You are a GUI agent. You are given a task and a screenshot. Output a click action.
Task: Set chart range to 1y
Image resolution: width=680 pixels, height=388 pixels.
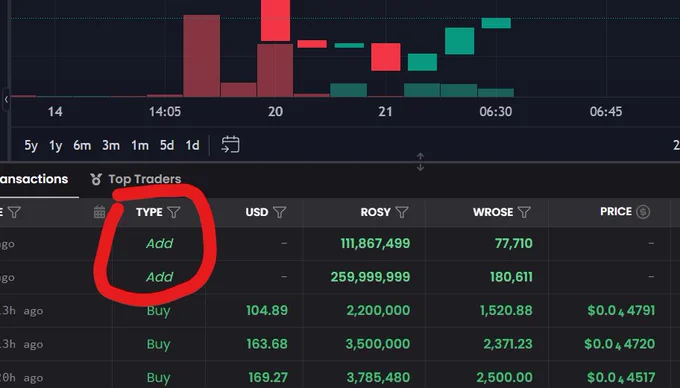56,145
